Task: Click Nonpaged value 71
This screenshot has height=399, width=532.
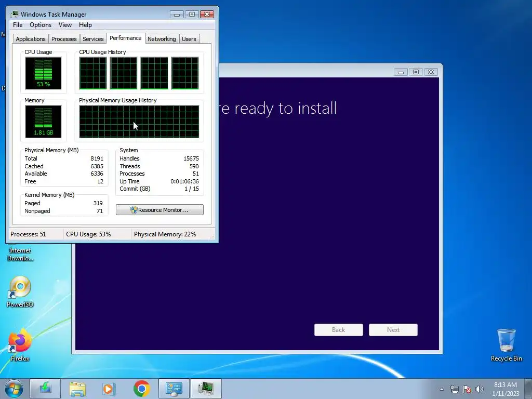Action: coord(100,211)
